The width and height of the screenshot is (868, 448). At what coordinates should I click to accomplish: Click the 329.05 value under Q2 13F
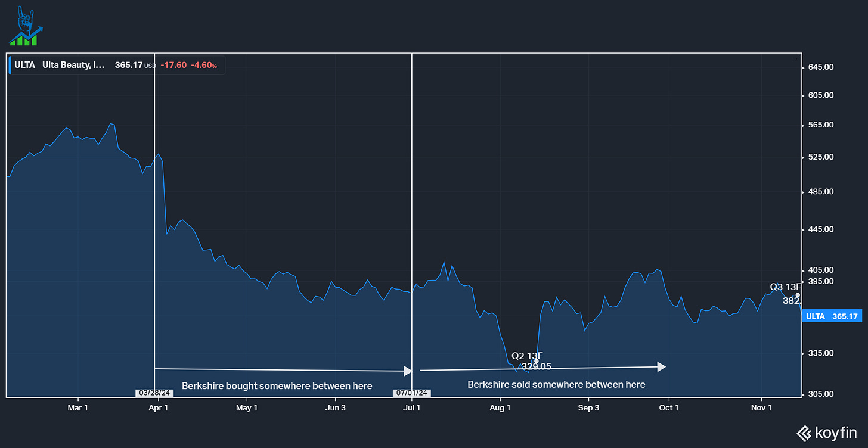[537, 367]
